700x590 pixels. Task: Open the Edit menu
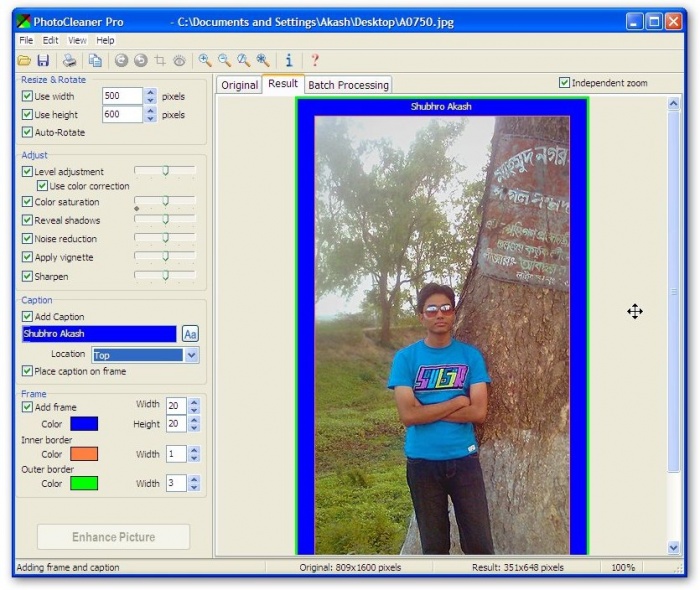click(50, 40)
